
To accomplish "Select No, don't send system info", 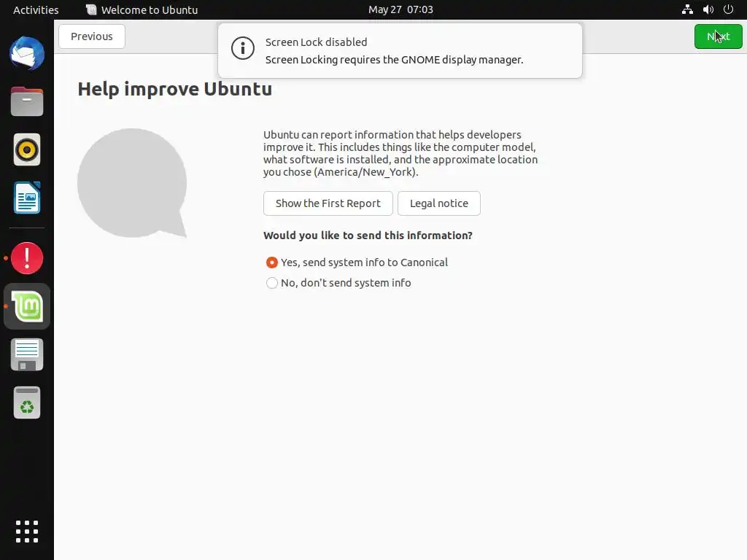I will [x=338, y=283].
